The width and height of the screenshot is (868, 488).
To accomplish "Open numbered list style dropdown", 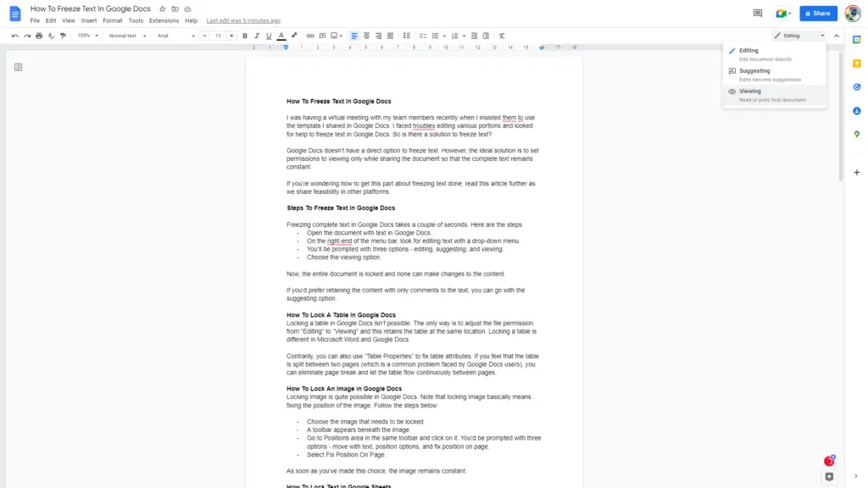I will pyautogui.click(x=464, y=36).
